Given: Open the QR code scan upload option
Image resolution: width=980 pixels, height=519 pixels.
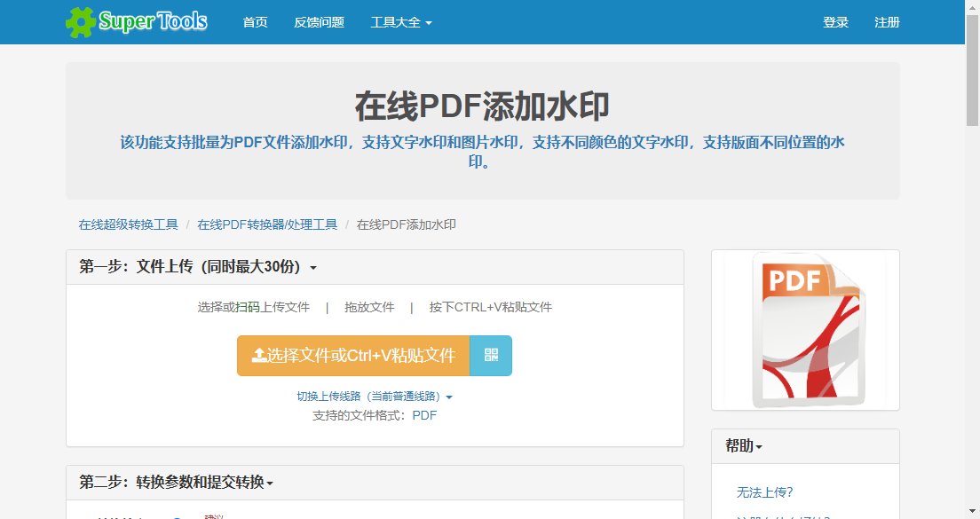Looking at the screenshot, I should click(491, 355).
